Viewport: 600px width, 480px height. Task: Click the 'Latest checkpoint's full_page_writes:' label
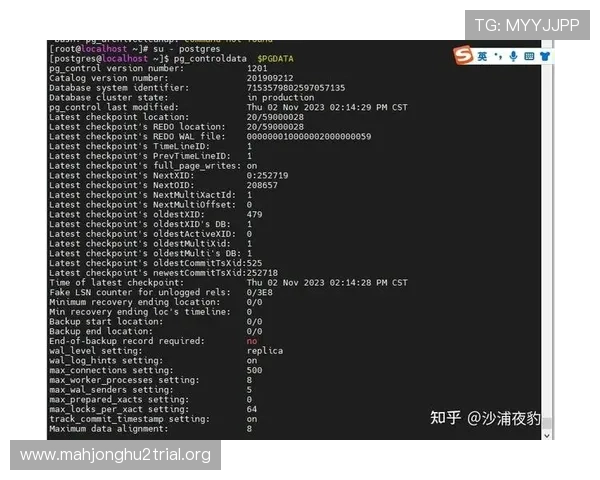145,166
